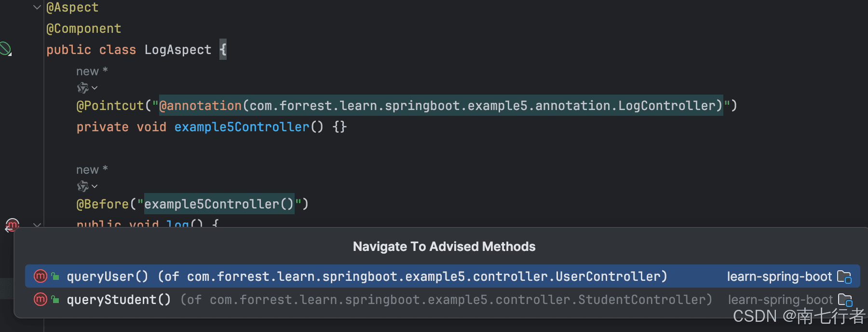
Task: Click the @Before annotation keyword
Action: (x=103, y=204)
